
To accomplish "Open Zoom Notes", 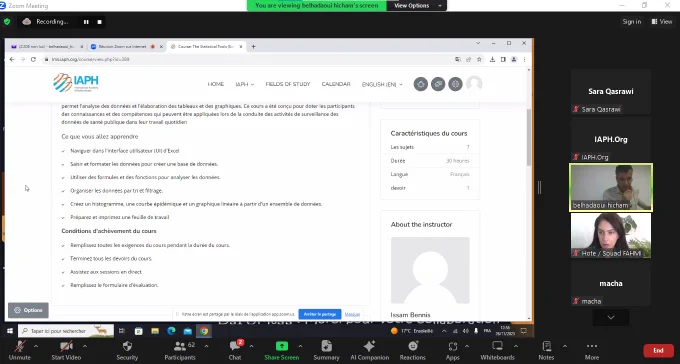I will coord(546,351).
